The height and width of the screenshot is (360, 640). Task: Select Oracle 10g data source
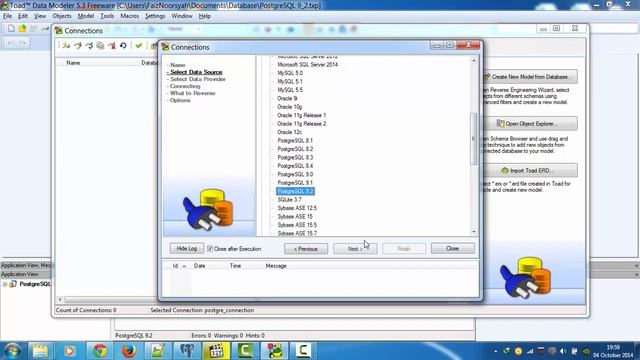click(x=289, y=107)
